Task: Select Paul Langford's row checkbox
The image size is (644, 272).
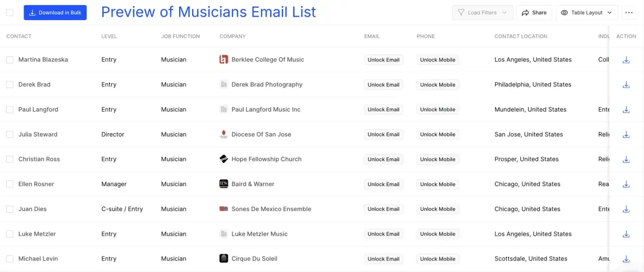Action: 10,110
